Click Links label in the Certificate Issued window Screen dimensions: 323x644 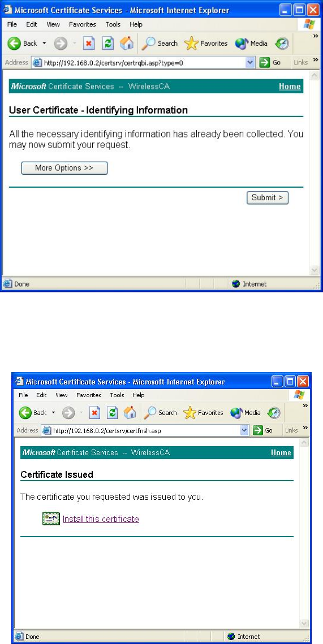(291, 430)
